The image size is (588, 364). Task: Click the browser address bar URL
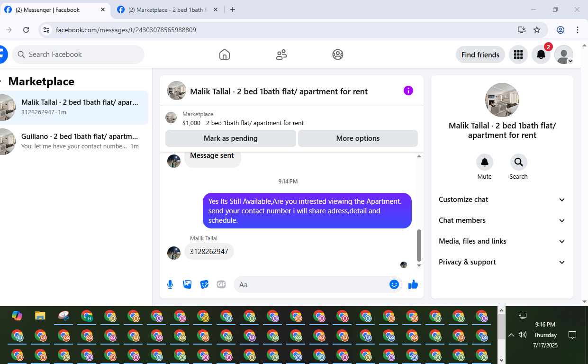click(126, 30)
